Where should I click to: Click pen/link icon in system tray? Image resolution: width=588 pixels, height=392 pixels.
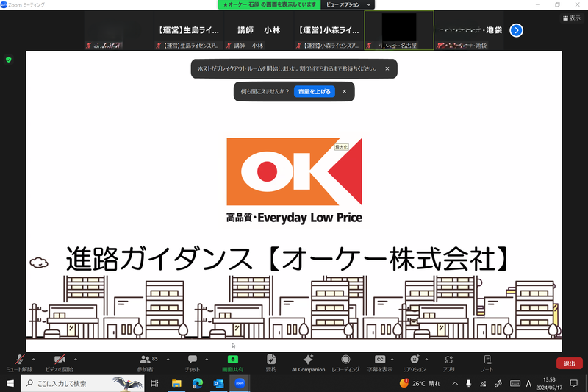coord(498,383)
